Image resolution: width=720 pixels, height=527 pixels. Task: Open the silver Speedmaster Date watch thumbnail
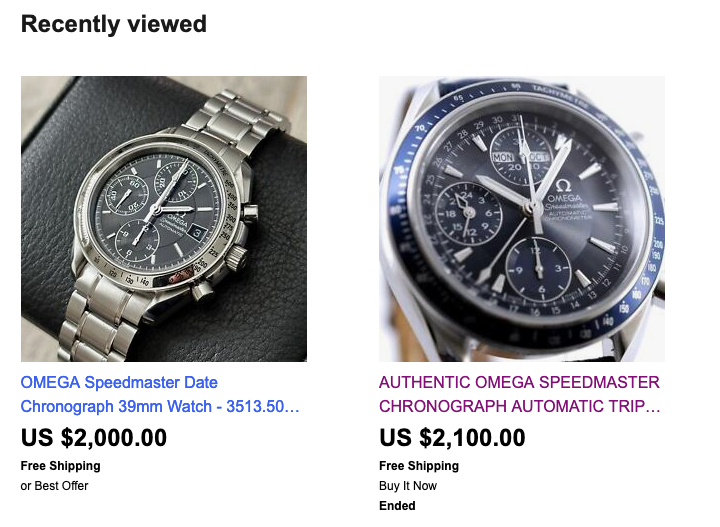tap(163, 218)
